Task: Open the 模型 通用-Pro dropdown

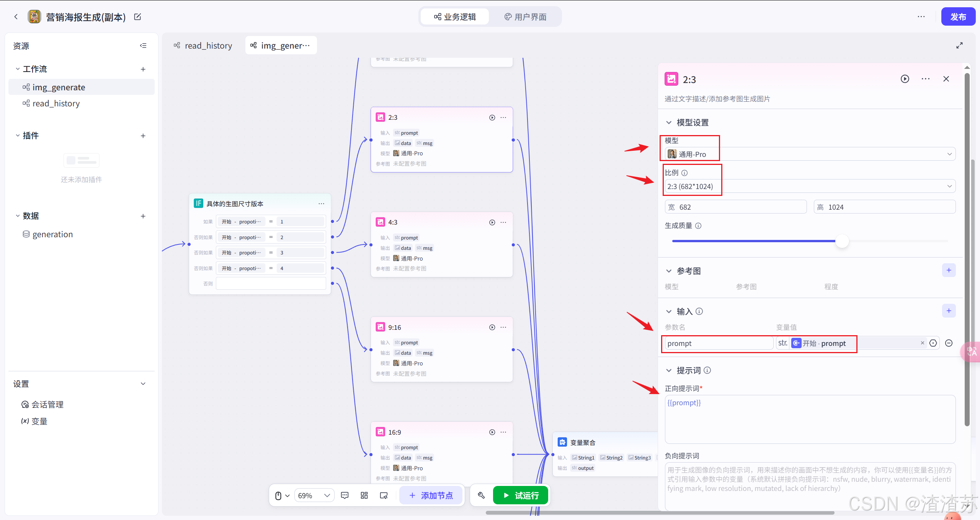Action: coord(810,154)
